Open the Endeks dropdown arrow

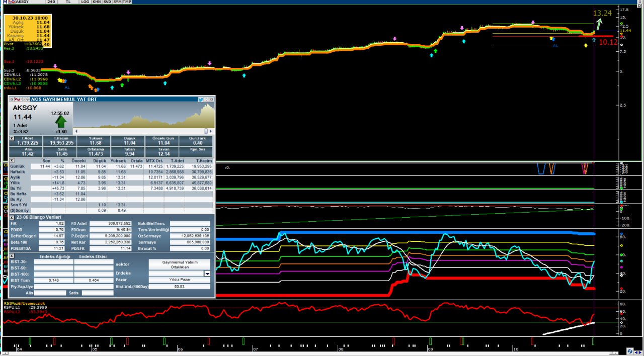(207, 274)
